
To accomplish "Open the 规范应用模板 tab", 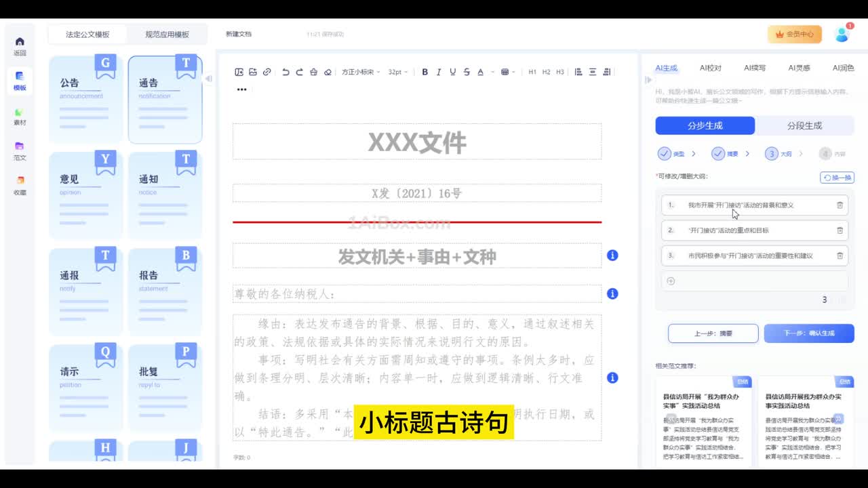I will 167,35.
